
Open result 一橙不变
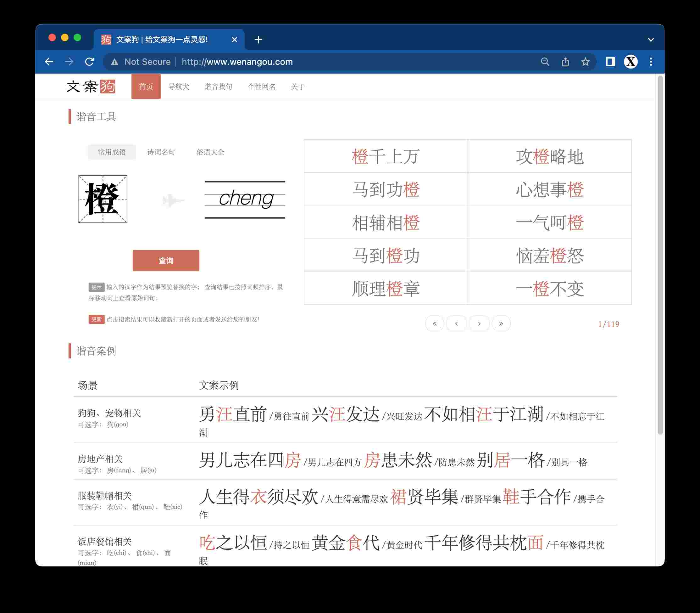click(550, 288)
